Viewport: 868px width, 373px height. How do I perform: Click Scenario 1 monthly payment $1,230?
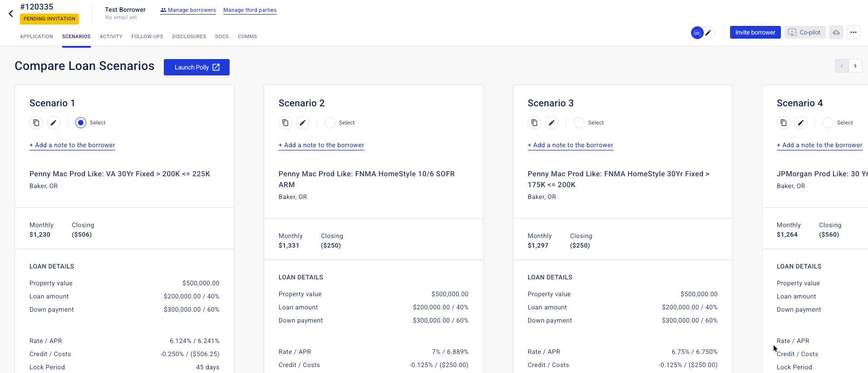point(40,235)
